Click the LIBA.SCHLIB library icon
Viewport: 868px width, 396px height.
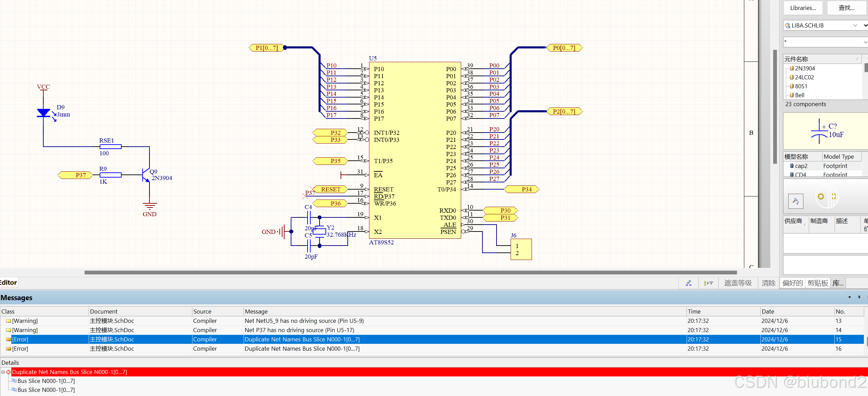[788, 25]
